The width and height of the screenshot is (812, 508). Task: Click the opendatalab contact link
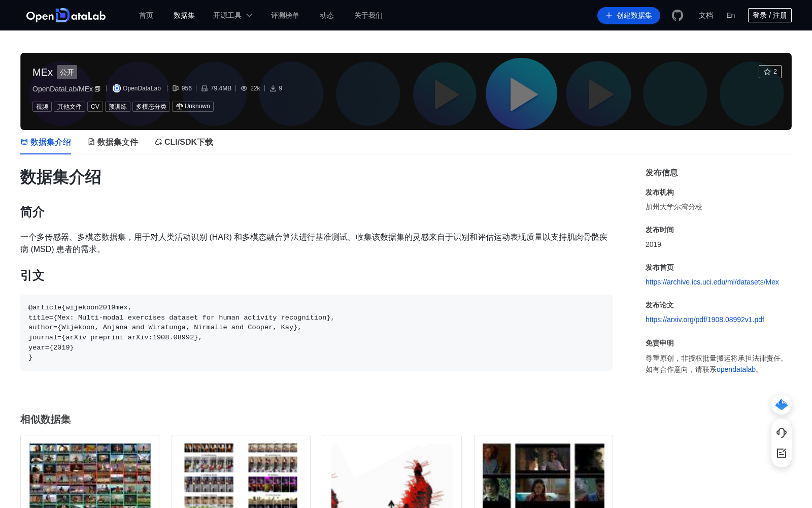coord(736,369)
